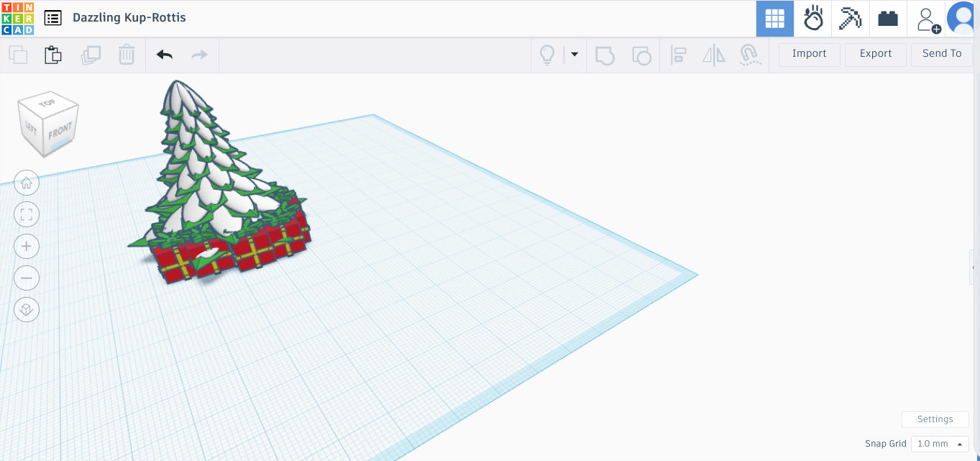Click the Copy icon in toolbar
The width and height of the screenshot is (980, 461).
(x=18, y=55)
